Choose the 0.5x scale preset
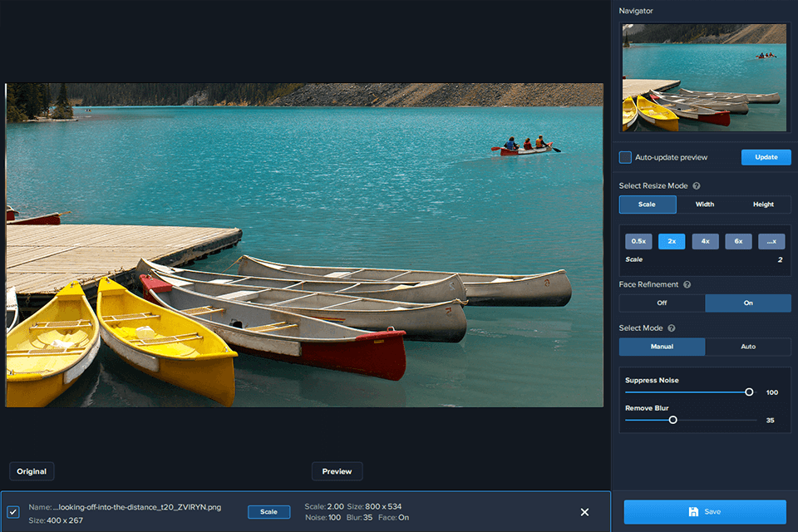The height and width of the screenshot is (532, 798). (638, 241)
